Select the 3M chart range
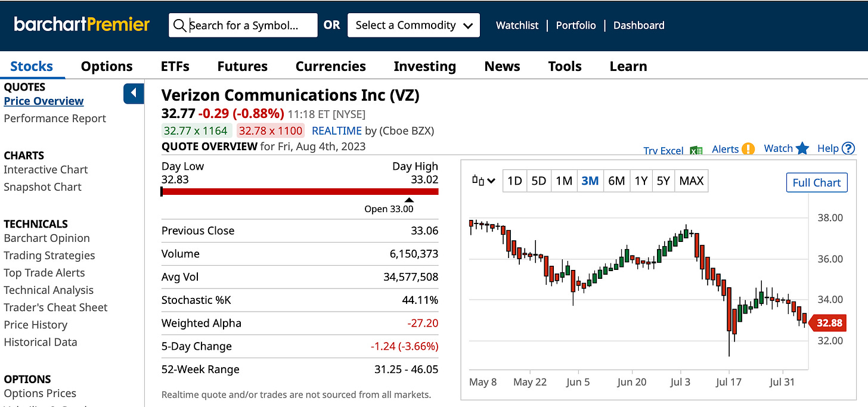868x407 pixels. click(x=590, y=181)
